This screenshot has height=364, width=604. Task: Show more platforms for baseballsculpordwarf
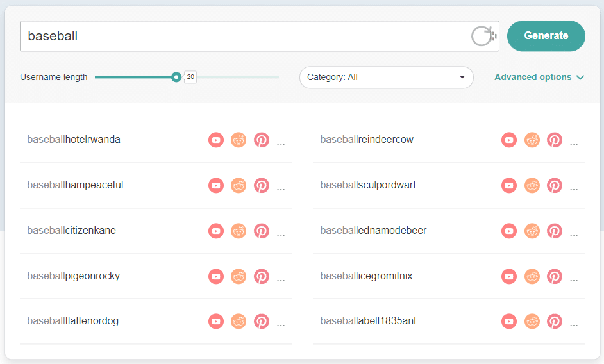click(574, 190)
